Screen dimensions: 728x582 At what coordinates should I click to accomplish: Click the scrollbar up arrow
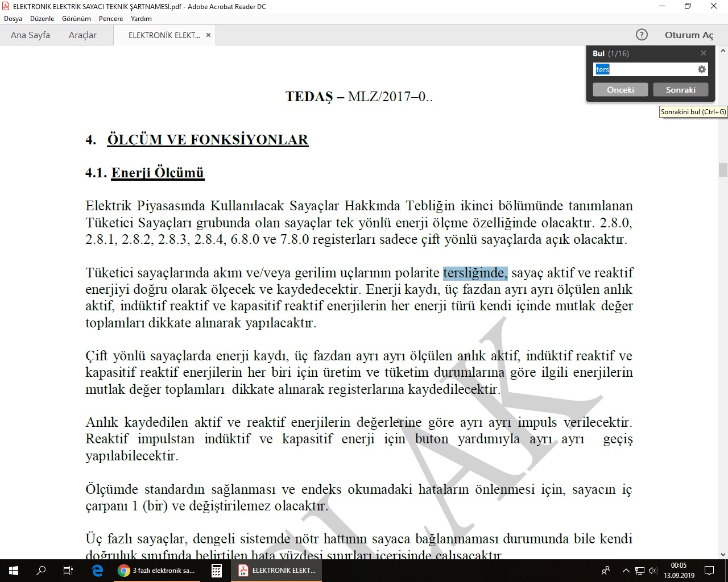pos(723,50)
